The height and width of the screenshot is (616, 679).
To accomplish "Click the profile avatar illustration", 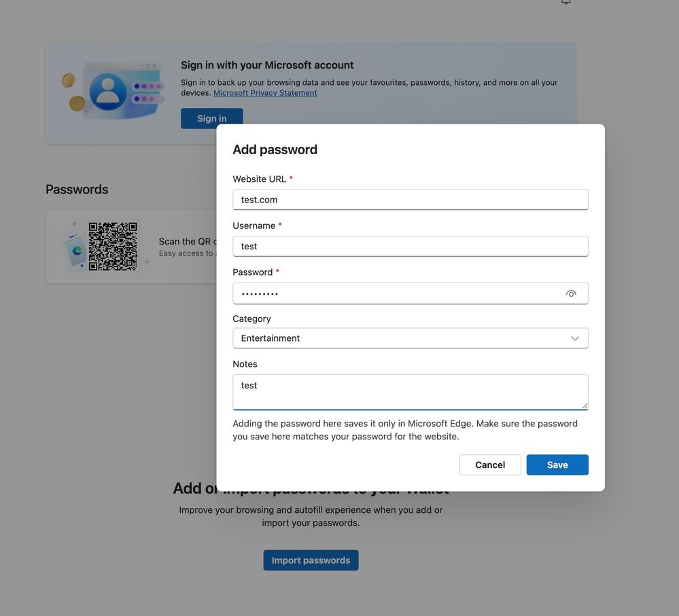I will pyautogui.click(x=108, y=92).
